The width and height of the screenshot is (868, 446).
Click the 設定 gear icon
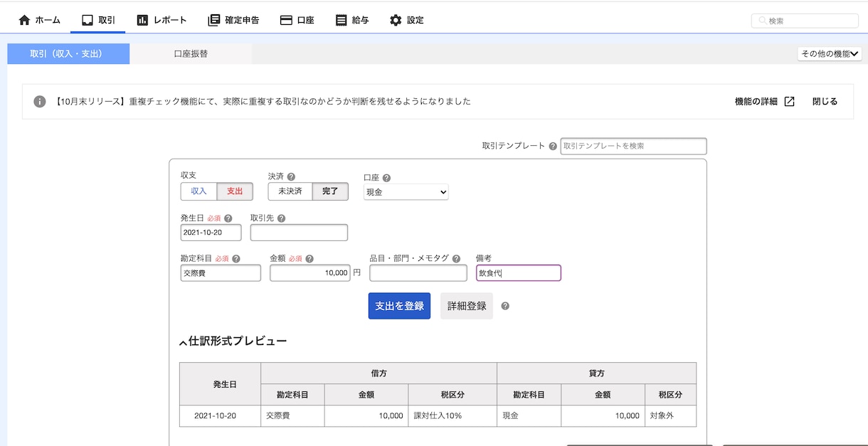pos(396,20)
